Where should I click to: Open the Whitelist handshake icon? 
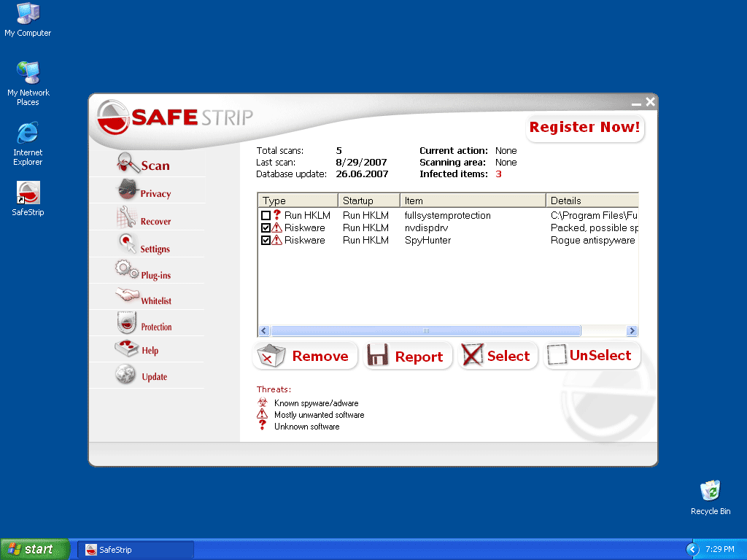[x=127, y=297]
